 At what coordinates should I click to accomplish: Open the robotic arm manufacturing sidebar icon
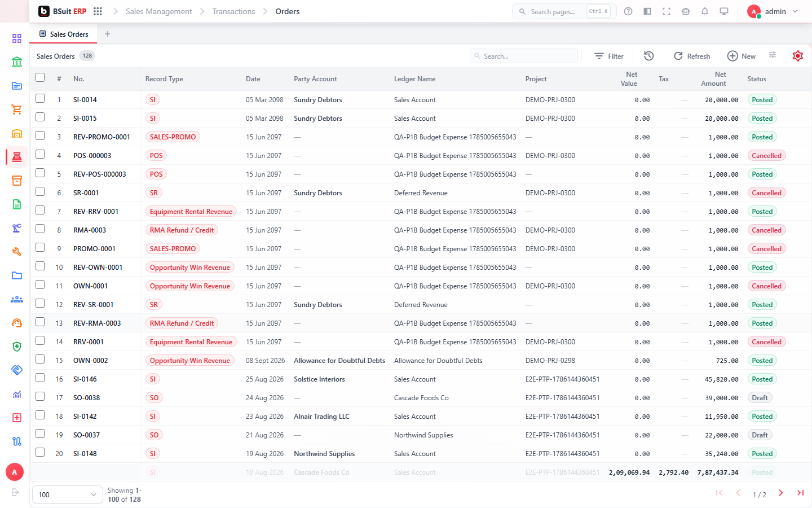pyautogui.click(x=17, y=228)
